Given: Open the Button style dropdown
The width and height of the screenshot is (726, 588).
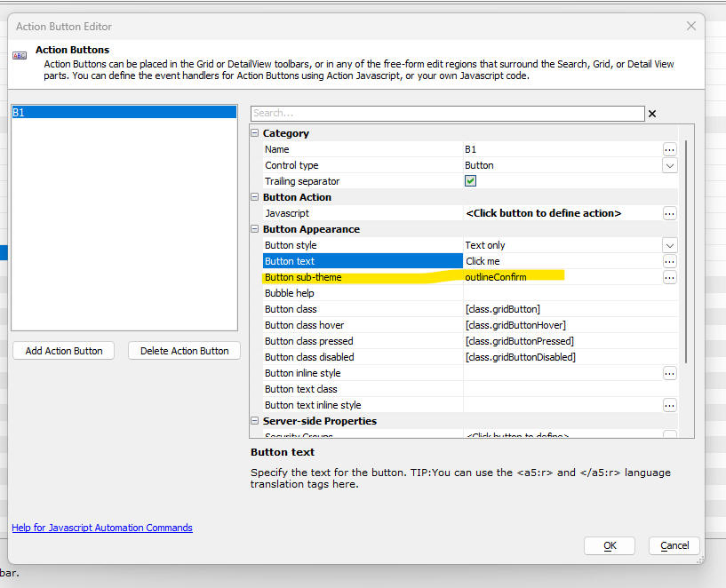Looking at the screenshot, I should [669, 245].
